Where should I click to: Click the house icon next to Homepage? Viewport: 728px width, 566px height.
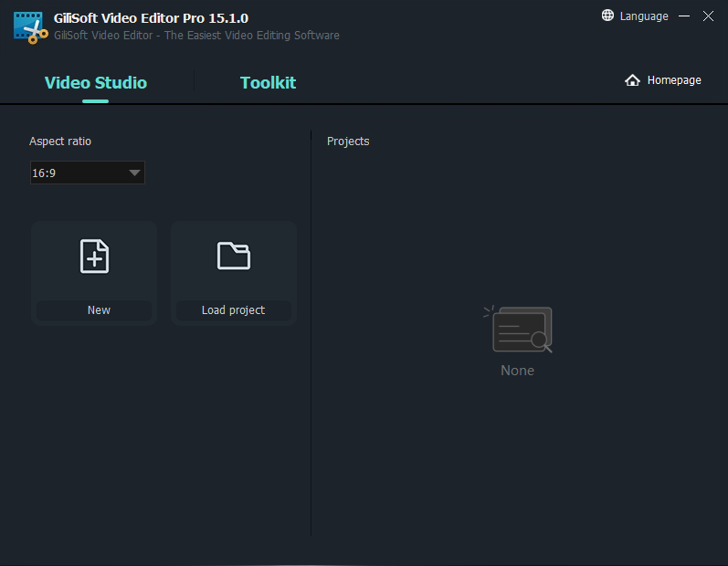pos(632,80)
